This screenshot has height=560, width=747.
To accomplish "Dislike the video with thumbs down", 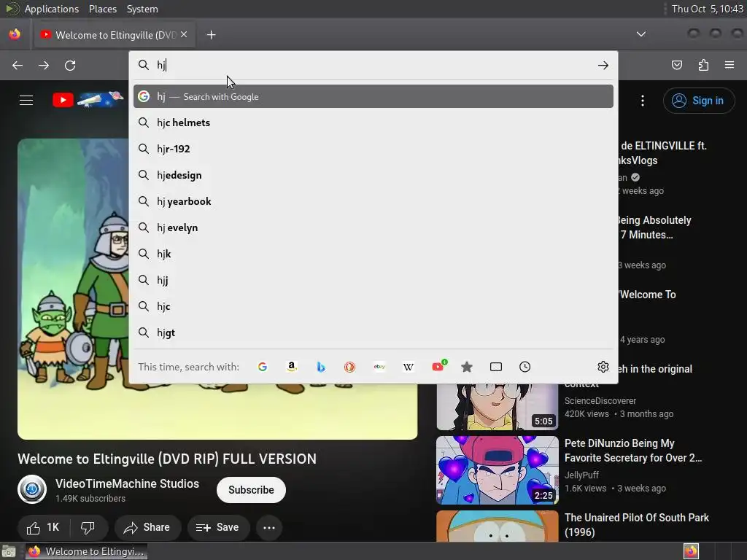I will coord(88,527).
